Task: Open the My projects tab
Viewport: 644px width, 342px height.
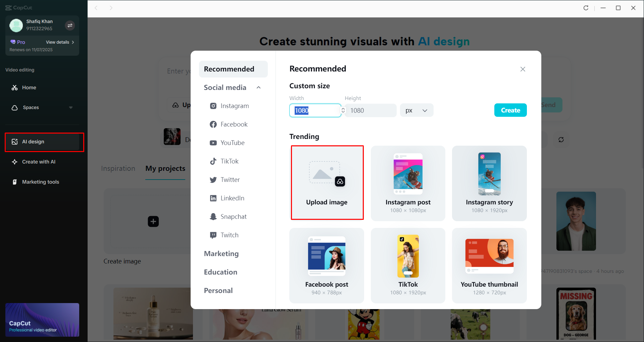Action: (x=165, y=168)
